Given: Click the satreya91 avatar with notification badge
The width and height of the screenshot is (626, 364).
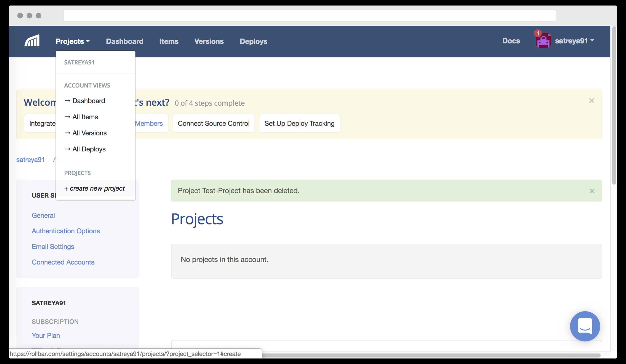Looking at the screenshot, I should [x=543, y=40].
